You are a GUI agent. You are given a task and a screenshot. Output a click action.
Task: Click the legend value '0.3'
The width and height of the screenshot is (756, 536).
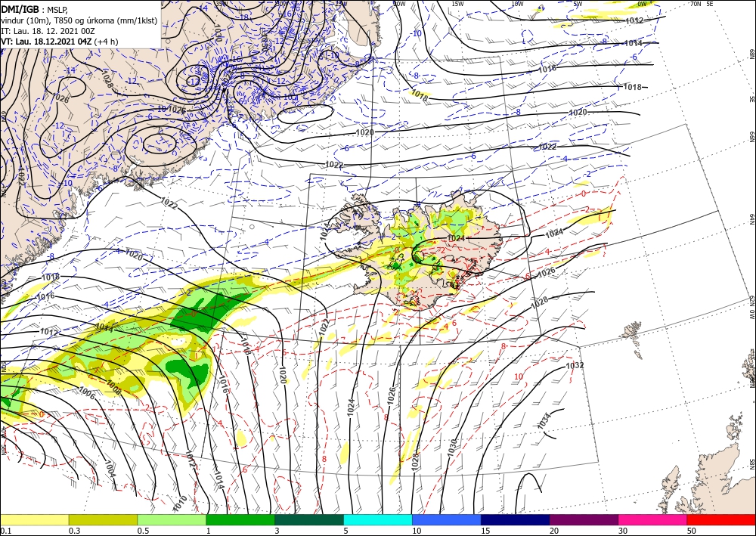(74, 531)
